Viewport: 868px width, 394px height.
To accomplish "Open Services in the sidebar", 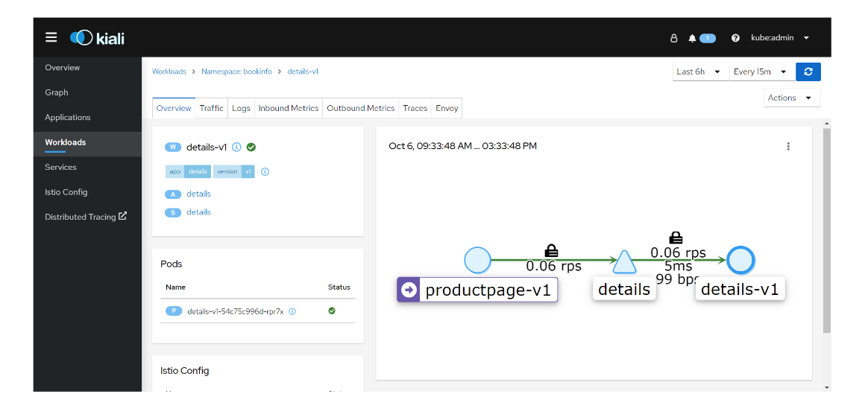I will tap(87, 168).
